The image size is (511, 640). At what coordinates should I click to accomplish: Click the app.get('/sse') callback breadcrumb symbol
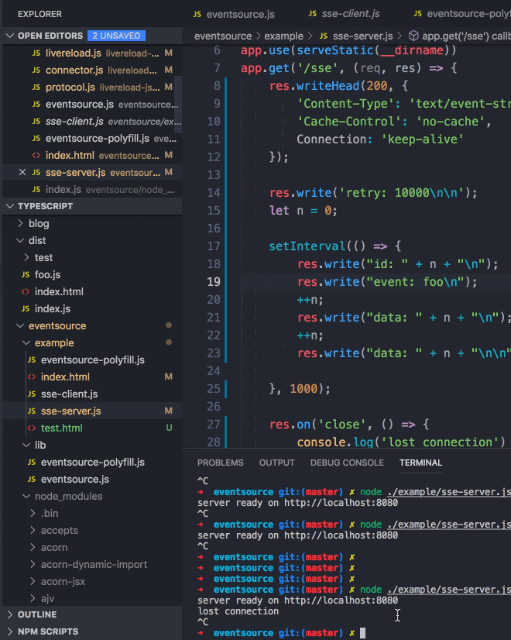coord(460,36)
